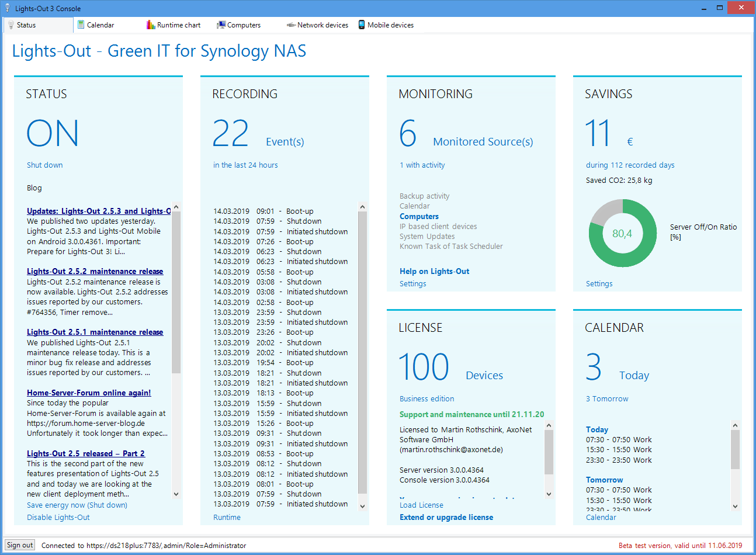Click '1 with activity' monitoring link
This screenshot has height=555, width=756.
click(422, 165)
